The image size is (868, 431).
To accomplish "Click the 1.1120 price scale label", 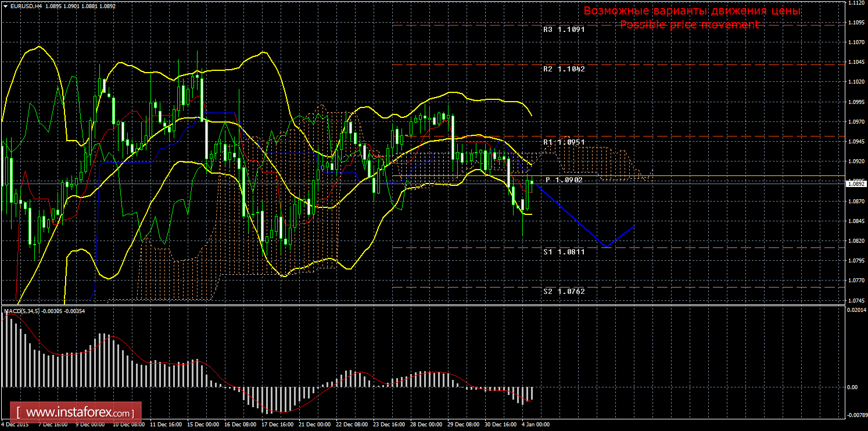I will [x=856, y=3].
